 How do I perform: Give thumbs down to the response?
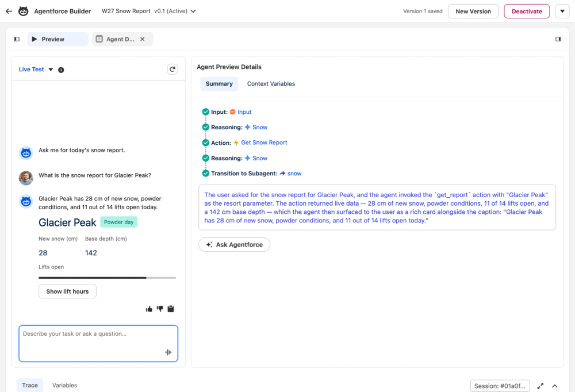(160, 309)
